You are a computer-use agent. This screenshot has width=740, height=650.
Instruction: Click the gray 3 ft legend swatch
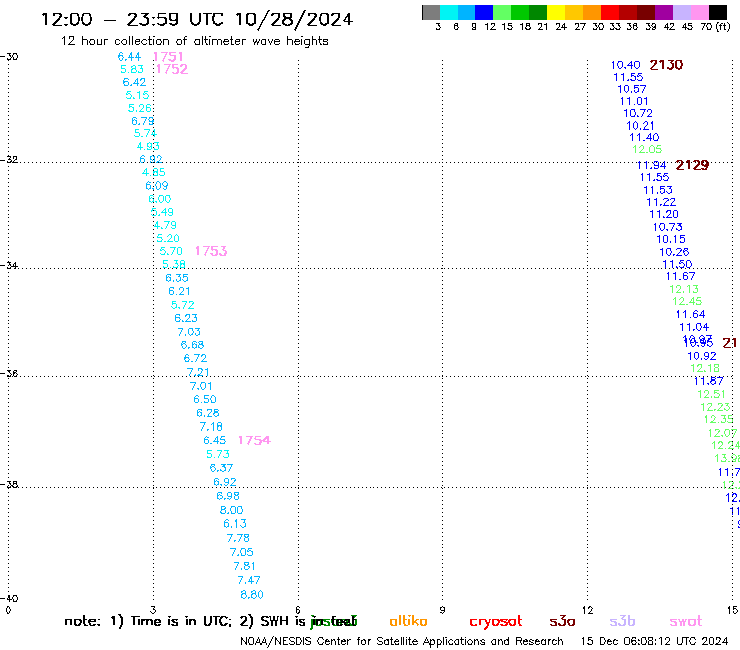tap(431, 12)
